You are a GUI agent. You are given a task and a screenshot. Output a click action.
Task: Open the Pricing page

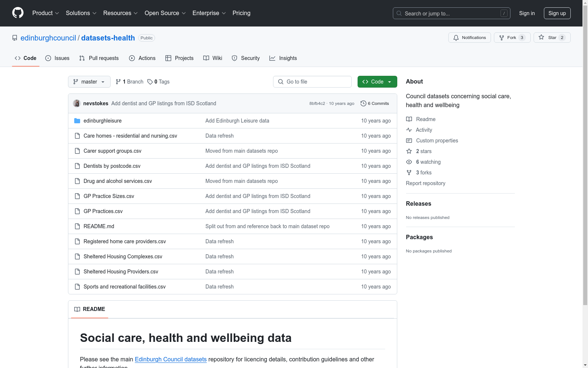241,13
